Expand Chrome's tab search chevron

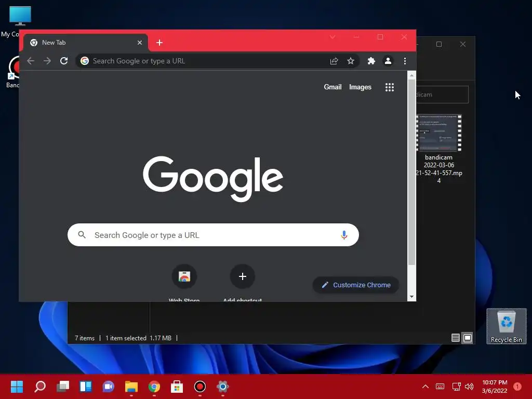332,37
